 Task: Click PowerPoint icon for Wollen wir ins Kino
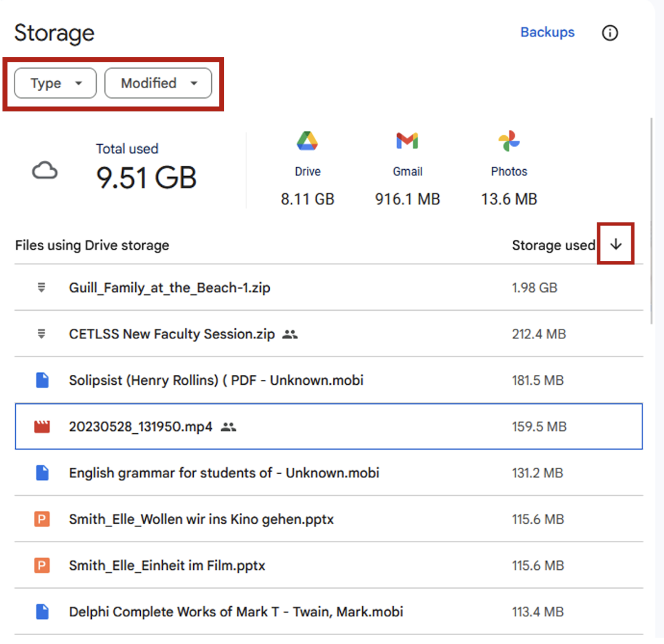[x=42, y=519]
